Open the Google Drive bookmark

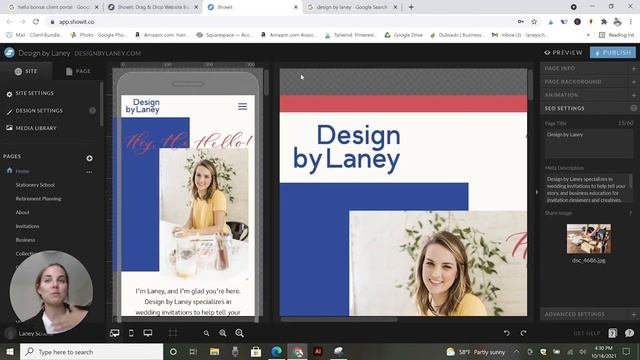[403, 35]
